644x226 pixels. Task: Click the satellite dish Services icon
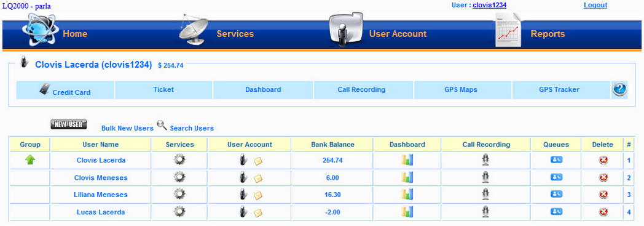194,29
